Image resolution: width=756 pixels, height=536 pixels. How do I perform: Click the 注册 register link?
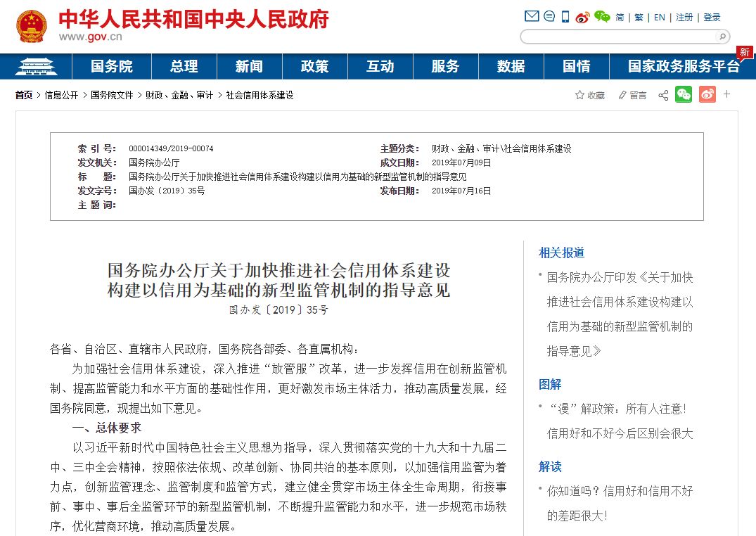684,18
